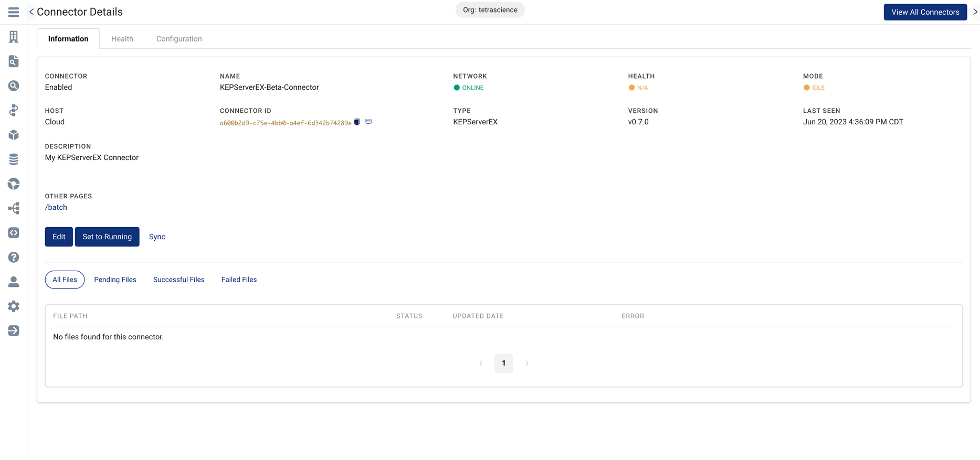This screenshot has height=460, width=980.
Task: Switch to the Information tab
Action: tap(68, 39)
